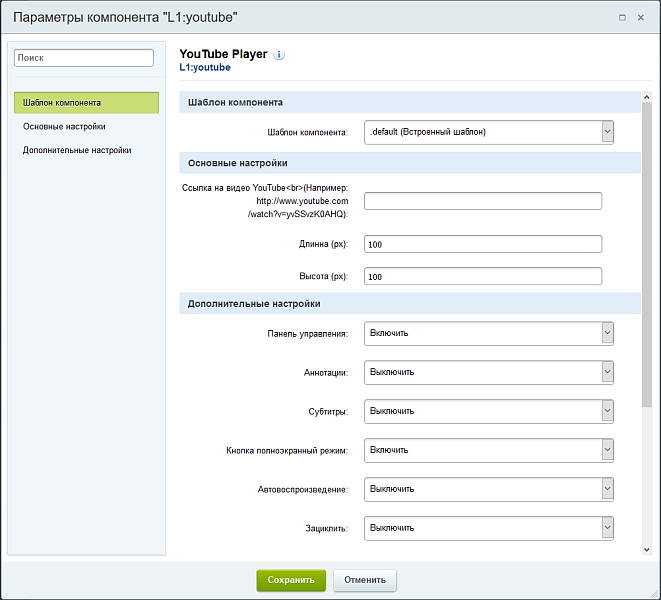Image resolution: width=661 pixels, height=600 pixels.
Task: Expand the Субтитры dropdown
Action: tap(488, 411)
